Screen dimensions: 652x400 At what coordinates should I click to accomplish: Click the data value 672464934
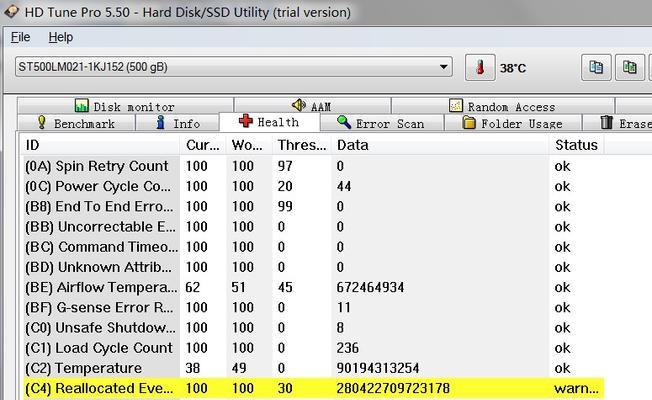(370, 287)
